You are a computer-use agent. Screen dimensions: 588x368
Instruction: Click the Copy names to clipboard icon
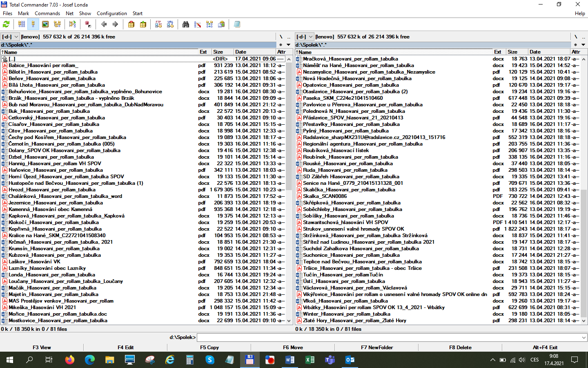pos(221,25)
